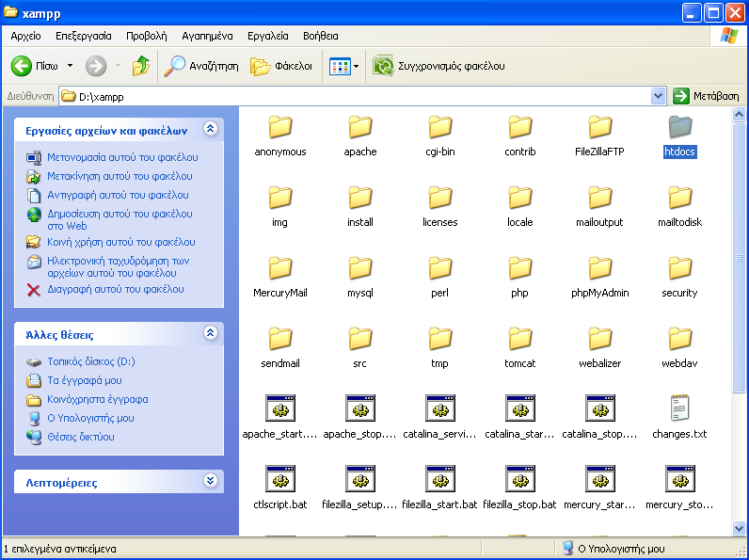Click Αντιγραφή αυτού του φακέλου link
This screenshot has width=749, height=560.
click(118, 195)
